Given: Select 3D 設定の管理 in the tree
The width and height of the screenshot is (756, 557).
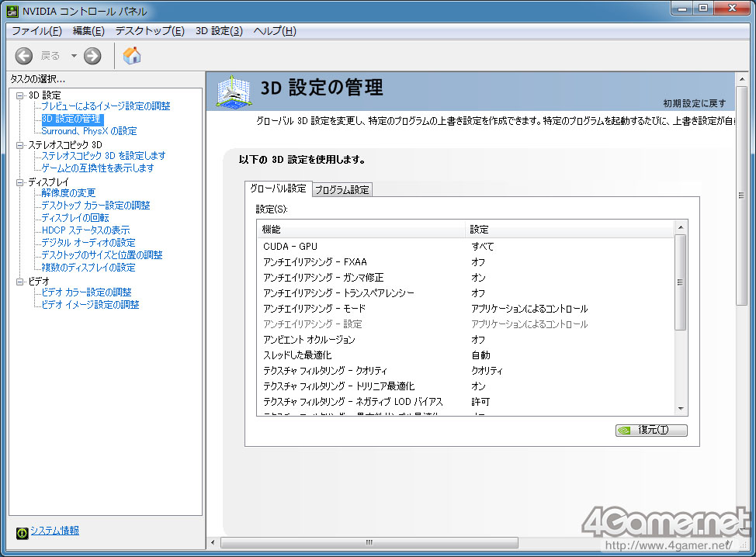Looking at the screenshot, I should 71,119.
